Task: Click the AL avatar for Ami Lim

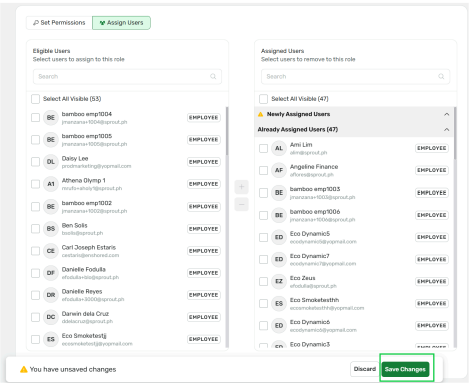Action: (x=279, y=148)
